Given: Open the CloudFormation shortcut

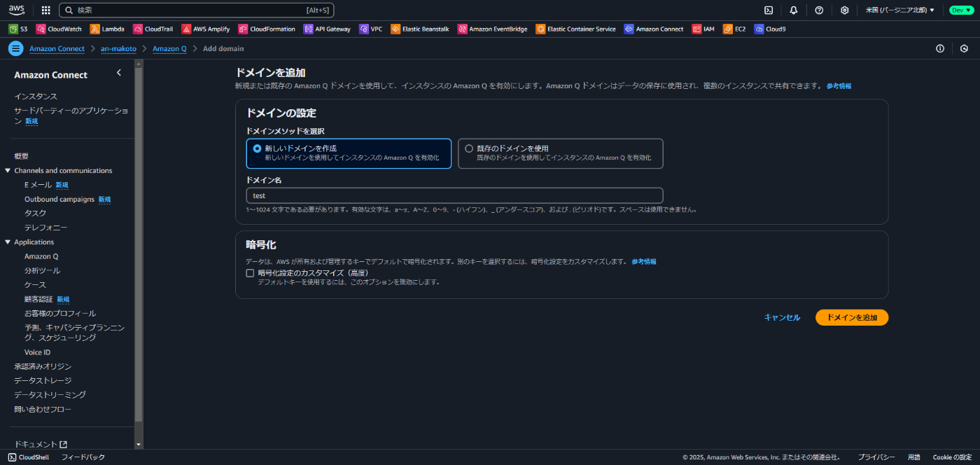Looking at the screenshot, I should pos(267,29).
